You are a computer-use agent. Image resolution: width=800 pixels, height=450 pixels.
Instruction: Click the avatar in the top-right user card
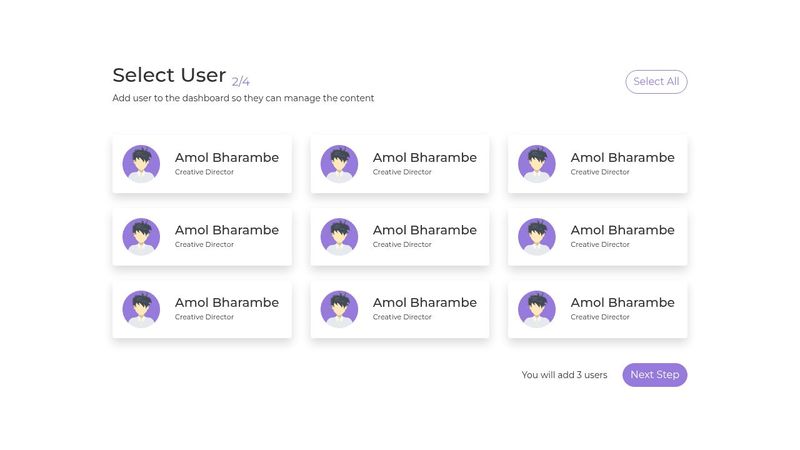coord(537,164)
